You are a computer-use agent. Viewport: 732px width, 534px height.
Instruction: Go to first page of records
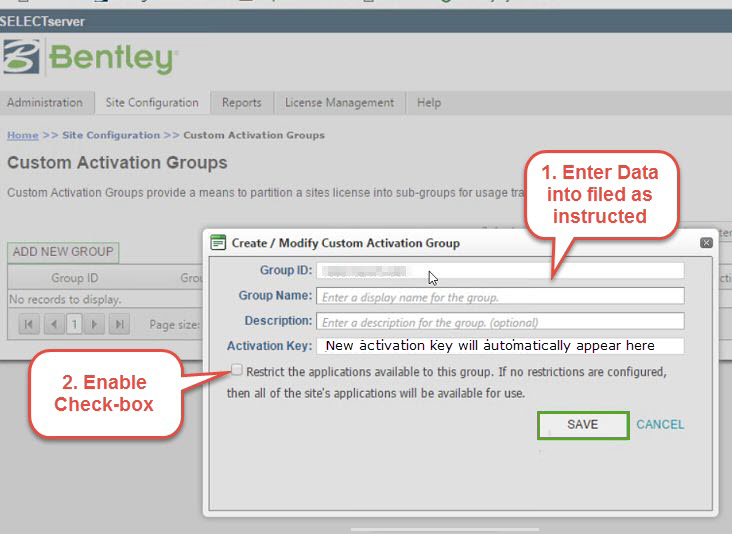[x=28, y=324]
